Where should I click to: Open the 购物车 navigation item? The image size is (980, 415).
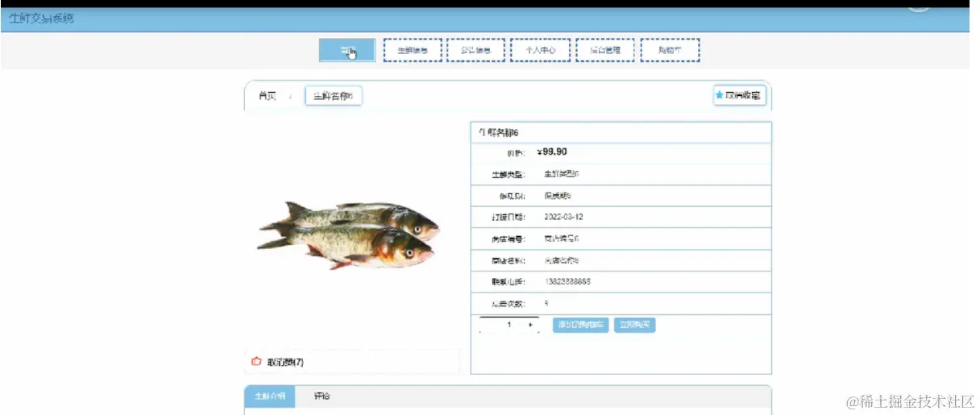(x=671, y=50)
